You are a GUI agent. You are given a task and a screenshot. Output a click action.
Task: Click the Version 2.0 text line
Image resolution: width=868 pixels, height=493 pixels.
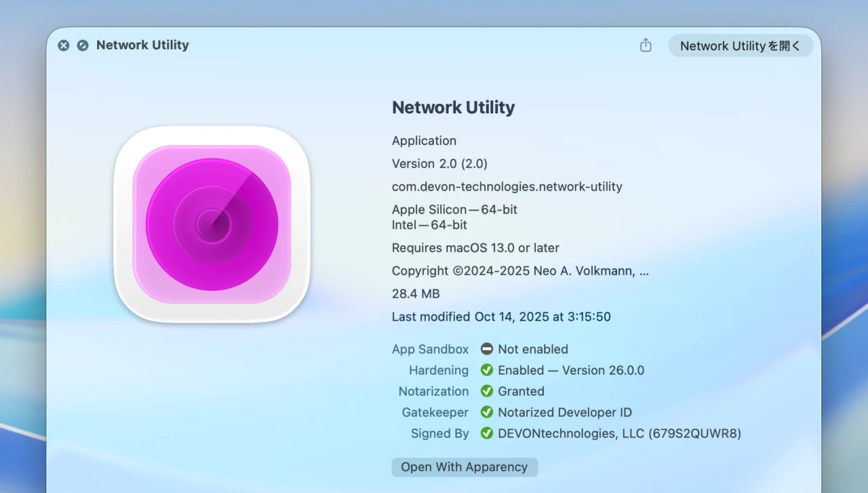(x=440, y=163)
